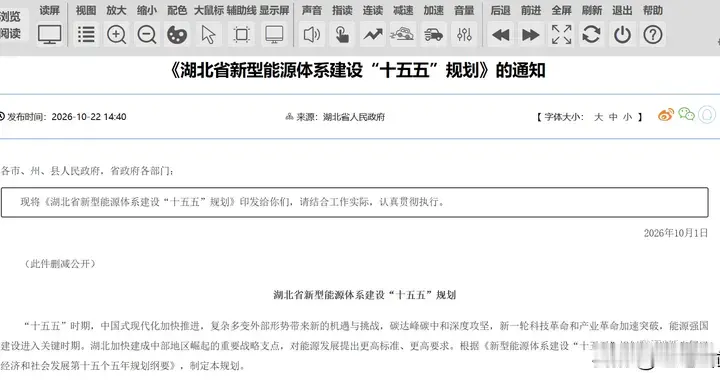Click the page title ending 的通知
This screenshot has height=380, width=720.
click(357, 71)
